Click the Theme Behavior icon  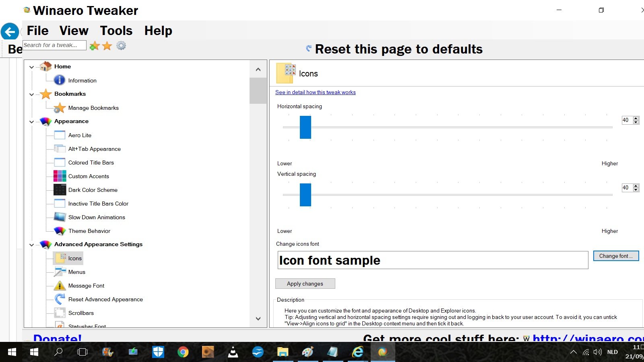pos(60,231)
